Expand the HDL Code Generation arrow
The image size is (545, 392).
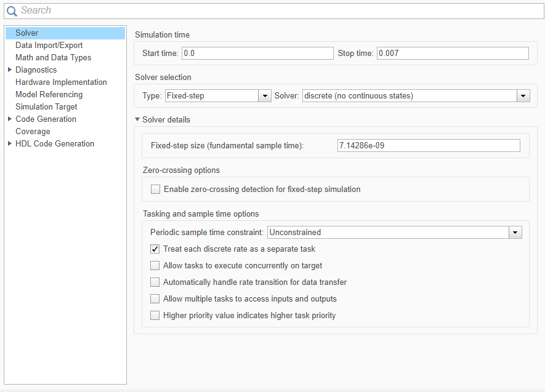tap(10, 144)
